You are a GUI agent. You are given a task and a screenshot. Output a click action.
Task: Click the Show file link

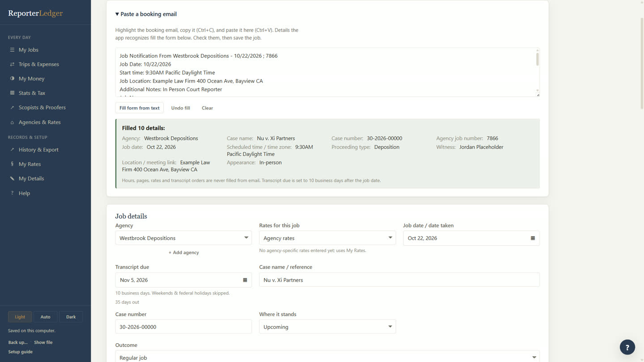pyautogui.click(x=43, y=342)
